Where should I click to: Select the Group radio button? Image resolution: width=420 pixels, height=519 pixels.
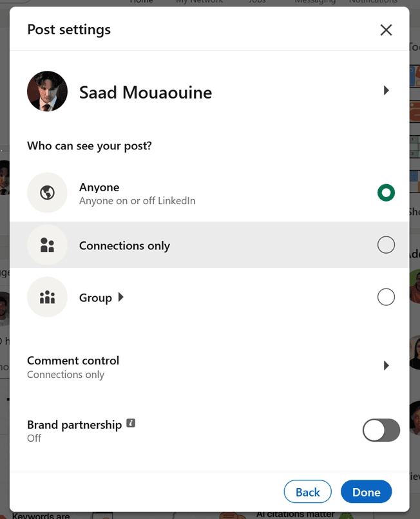(x=386, y=297)
